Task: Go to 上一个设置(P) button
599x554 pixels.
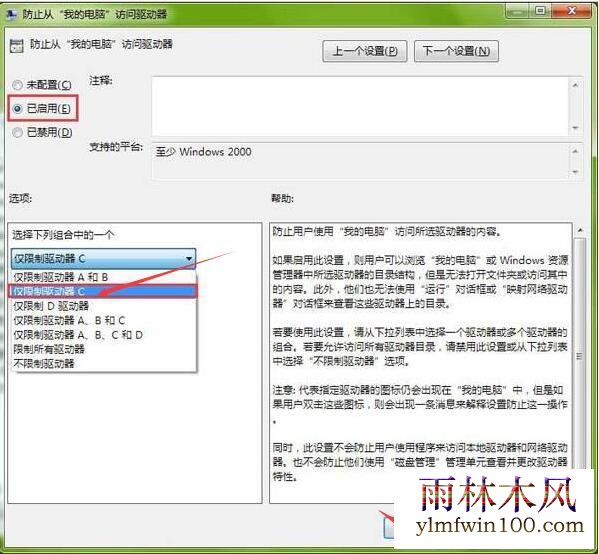Action: (x=365, y=51)
